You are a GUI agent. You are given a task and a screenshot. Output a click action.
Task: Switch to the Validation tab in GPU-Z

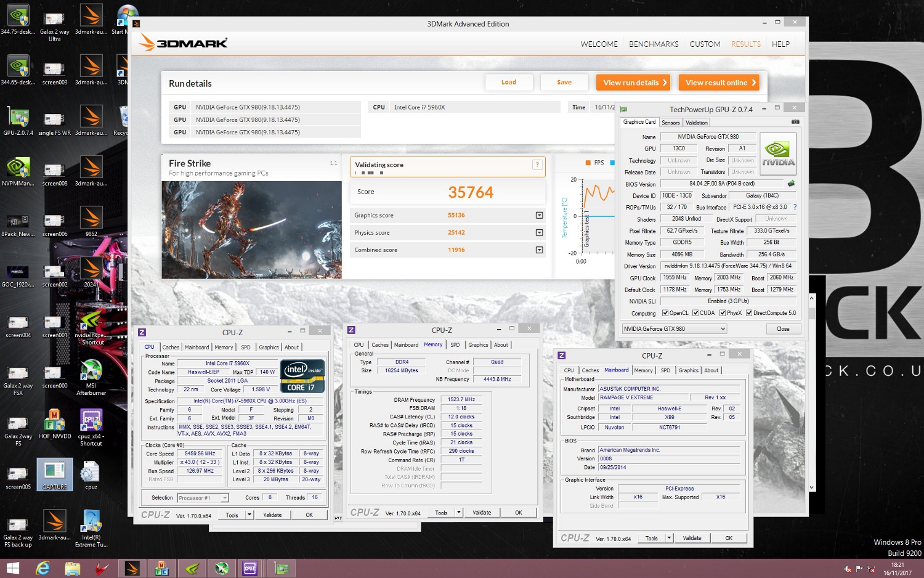click(x=697, y=123)
